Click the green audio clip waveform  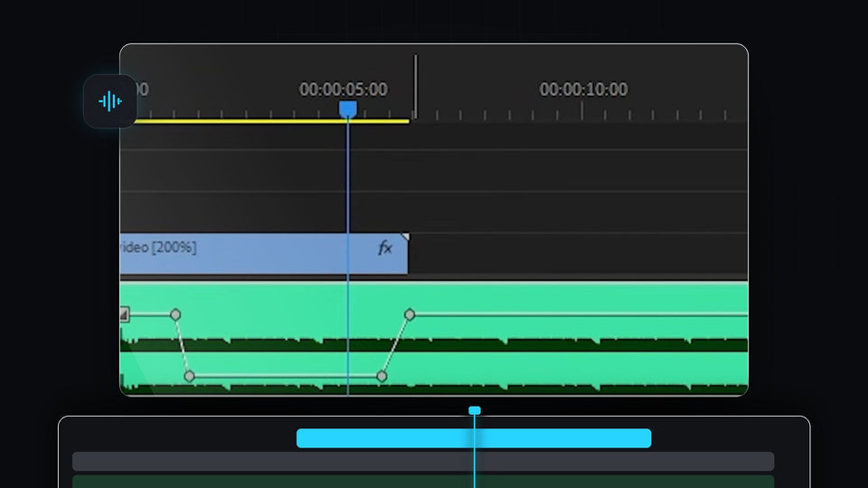pos(434,339)
